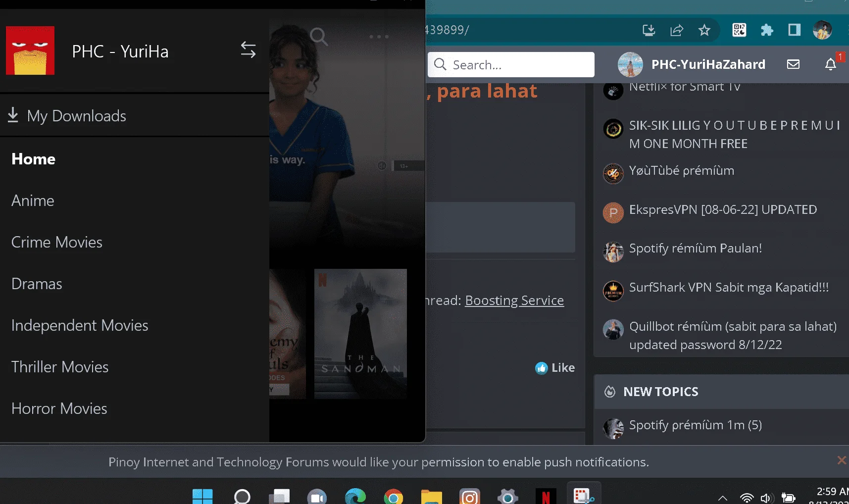The height and width of the screenshot is (504, 849).
Task: Dismiss the push notification banner
Action: point(841,460)
